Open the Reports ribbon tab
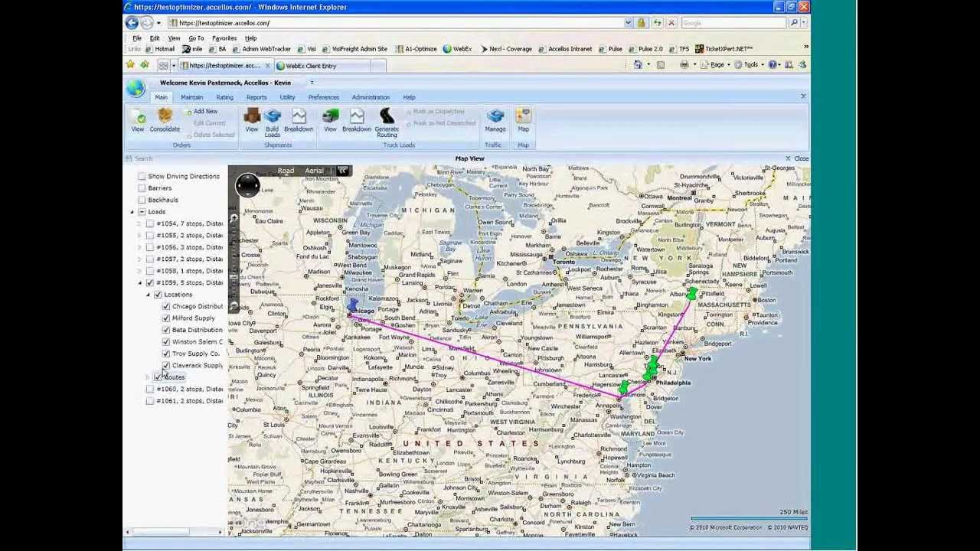 point(256,97)
